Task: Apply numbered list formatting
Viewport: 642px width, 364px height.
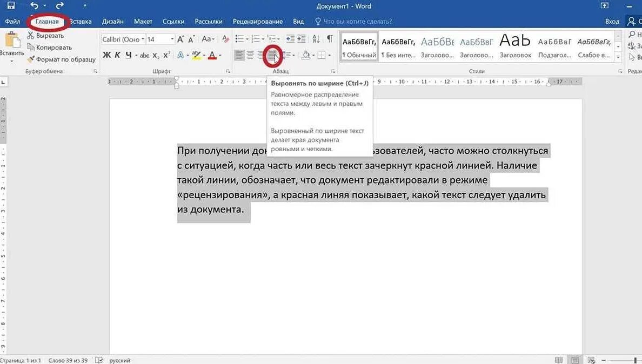Action: pyautogui.click(x=256, y=39)
